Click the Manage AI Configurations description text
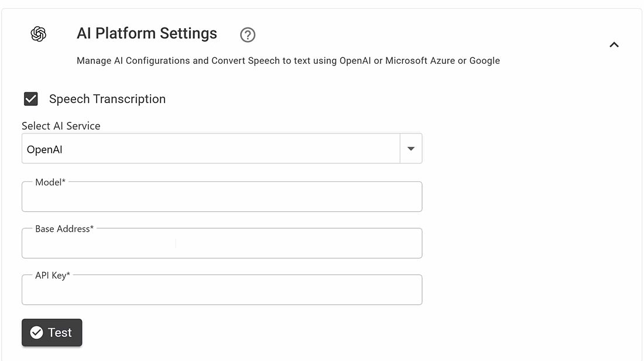 (288, 61)
